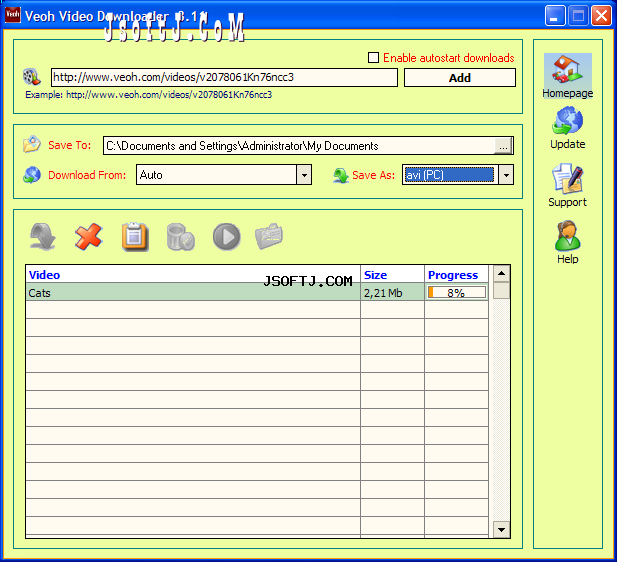This screenshot has width=617, height=562.
Task: Close the Veoh Video Downloader window
Action: point(601,16)
